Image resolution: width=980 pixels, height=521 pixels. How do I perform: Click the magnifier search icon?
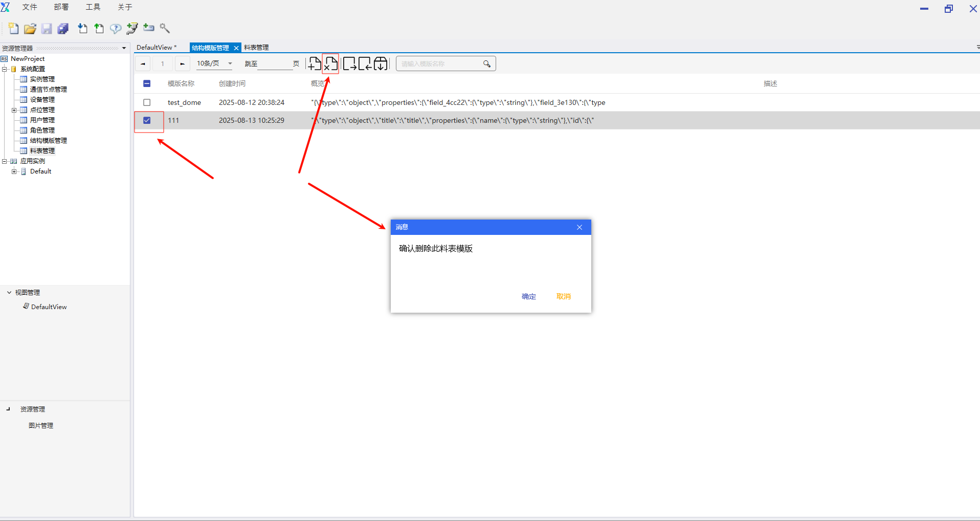pos(486,64)
